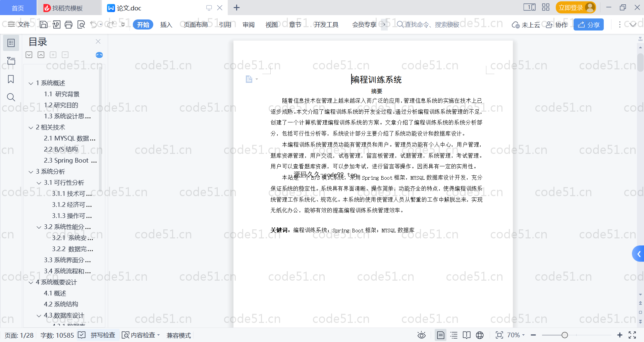Collapse 1 系统概述 tree node
This screenshot has height=342, width=644.
(31, 83)
